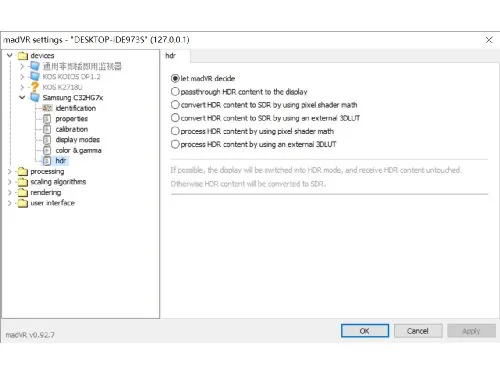
Task: Select the 'rendering' tree label
Action: [x=46, y=192]
